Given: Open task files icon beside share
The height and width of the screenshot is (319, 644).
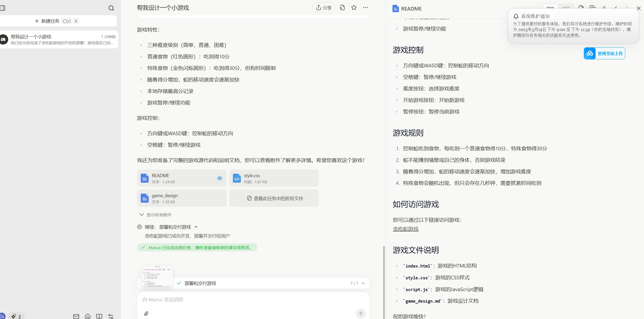Looking at the screenshot, I should [x=342, y=8].
